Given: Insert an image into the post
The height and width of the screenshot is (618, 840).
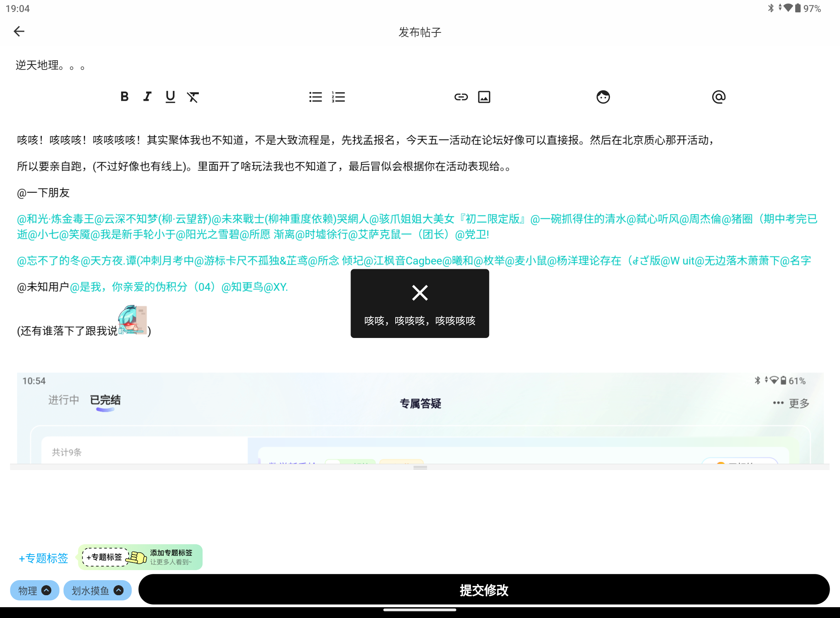Looking at the screenshot, I should click(x=484, y=97).
